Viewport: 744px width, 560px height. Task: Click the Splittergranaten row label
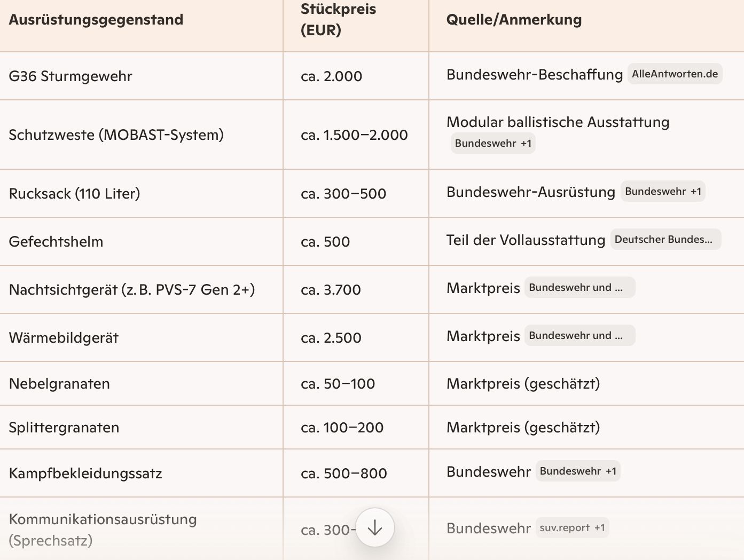64,428
